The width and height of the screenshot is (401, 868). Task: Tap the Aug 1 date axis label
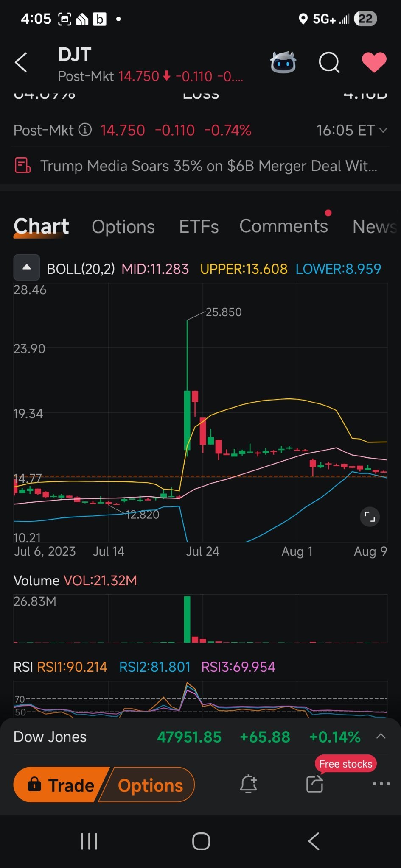coord(297,551)
